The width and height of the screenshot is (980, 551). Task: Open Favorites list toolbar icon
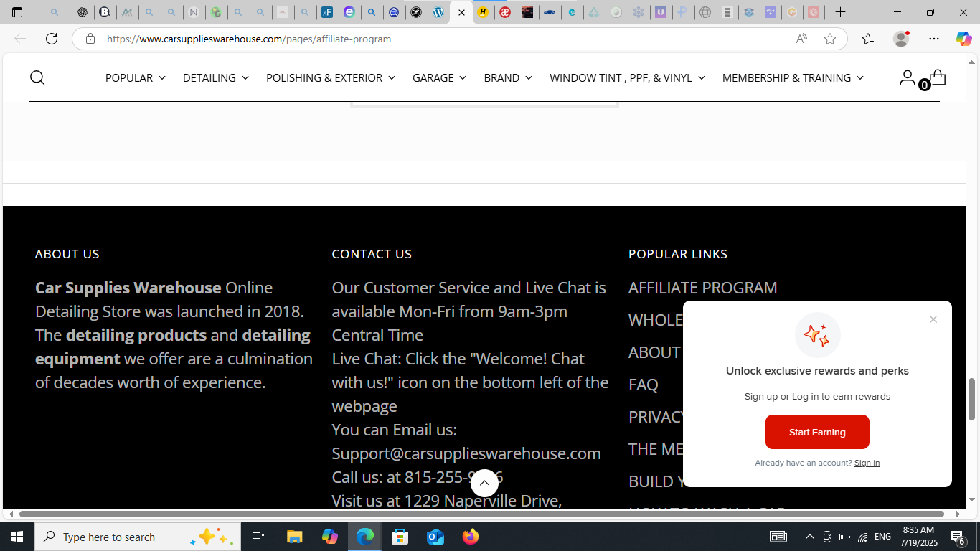click(x=868, y=39)
